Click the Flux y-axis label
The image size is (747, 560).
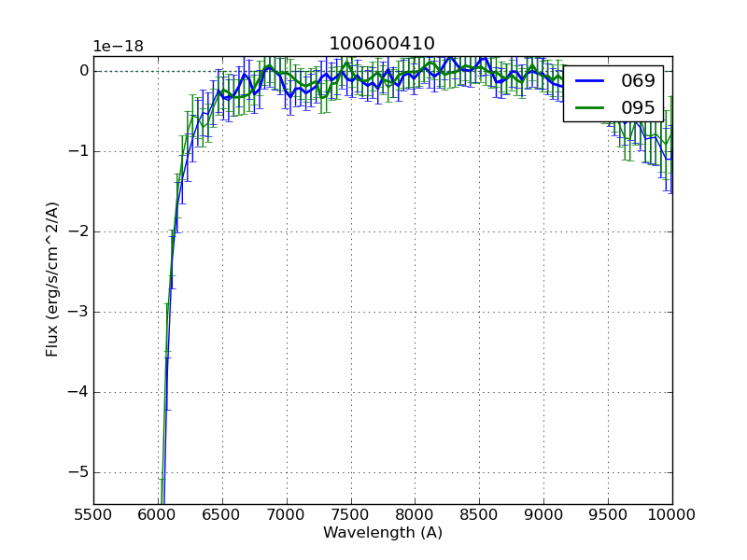53,278
